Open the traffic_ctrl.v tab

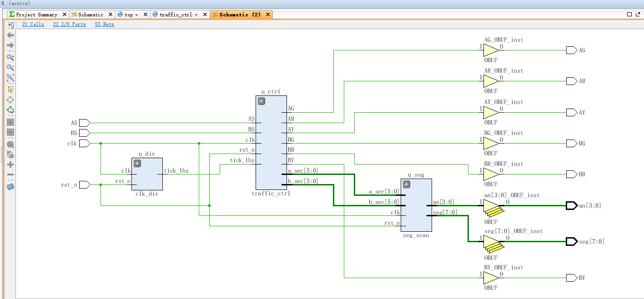(178, 15)
